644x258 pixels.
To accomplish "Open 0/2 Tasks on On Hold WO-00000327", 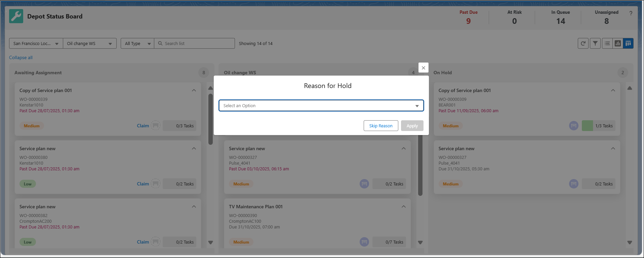I will 599,184.
